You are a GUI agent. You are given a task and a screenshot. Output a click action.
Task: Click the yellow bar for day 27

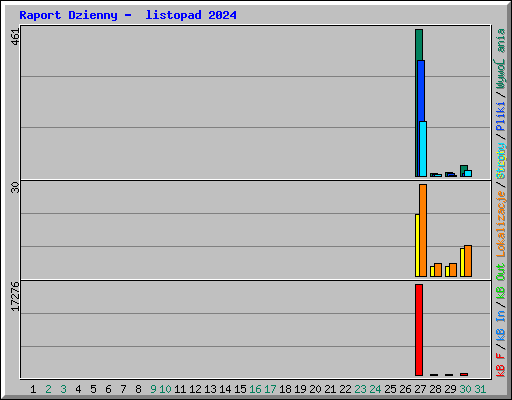point(417,245)
